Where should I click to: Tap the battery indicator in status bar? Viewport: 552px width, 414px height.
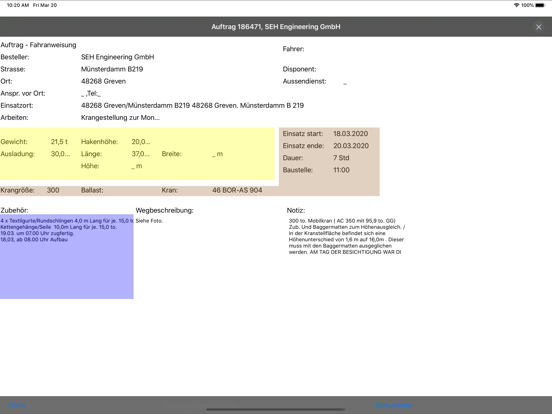540,5
